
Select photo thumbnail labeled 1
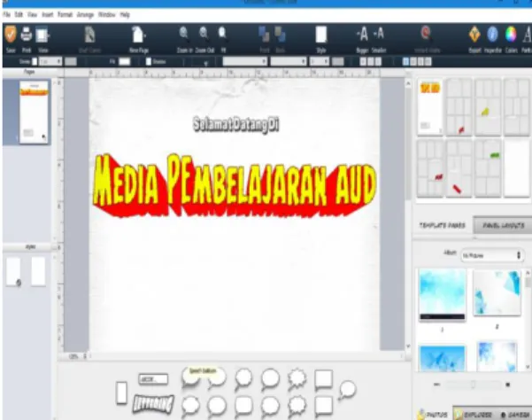tap(442, 295)
